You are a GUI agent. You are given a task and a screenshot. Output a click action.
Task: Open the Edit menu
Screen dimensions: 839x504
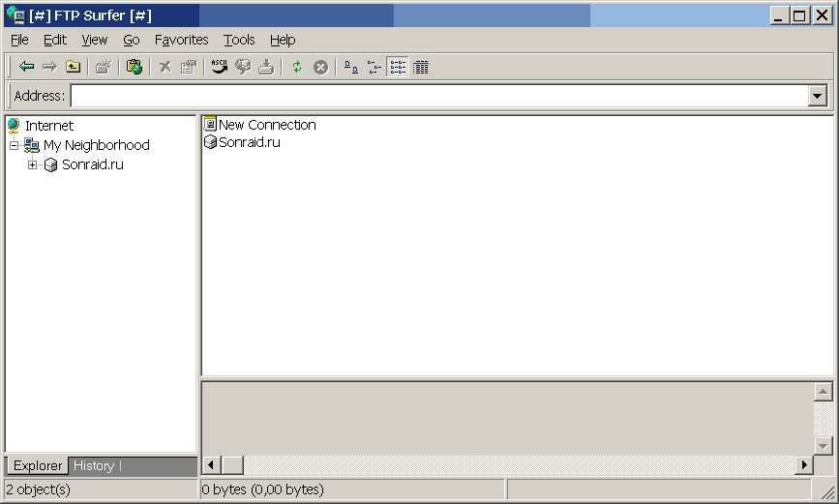coord(55,40)
